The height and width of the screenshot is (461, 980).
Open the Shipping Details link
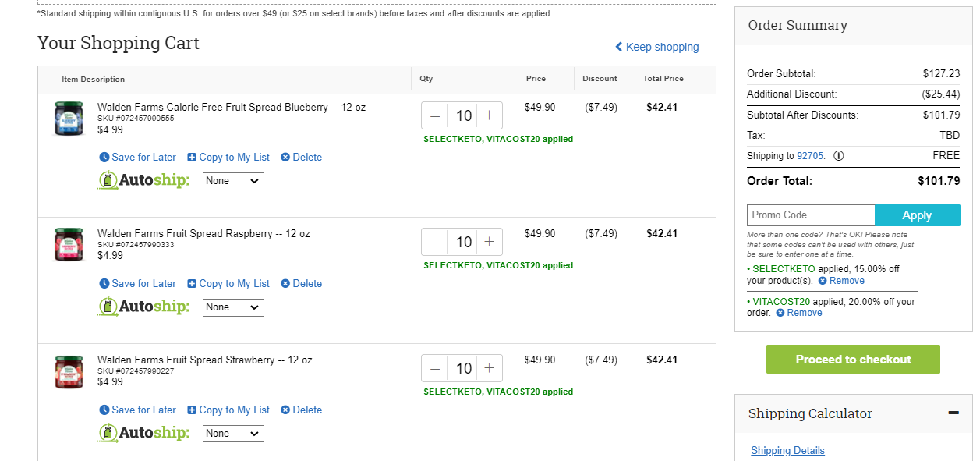point(787,450)
